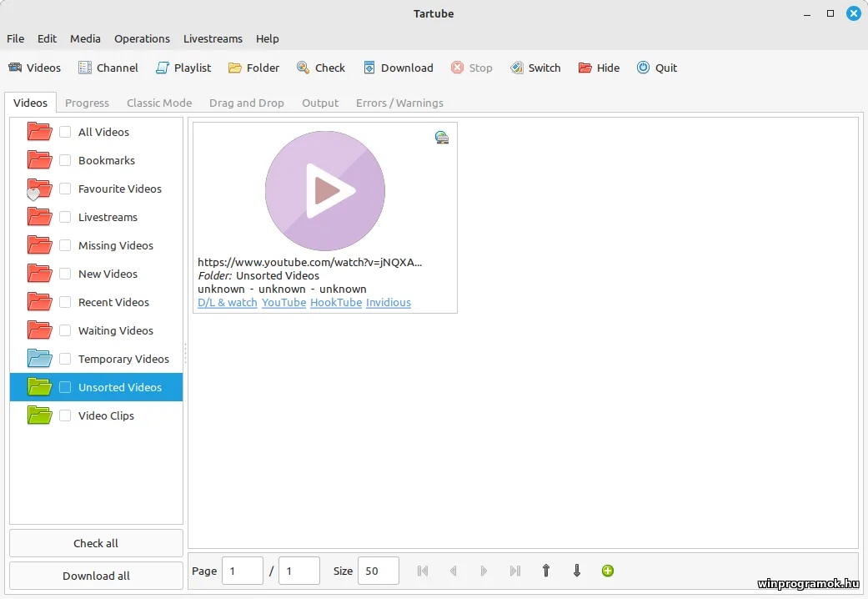Check the Temporary Videos checkbox
This screenshot has height=599, width=868.
[x=65, y=359]
